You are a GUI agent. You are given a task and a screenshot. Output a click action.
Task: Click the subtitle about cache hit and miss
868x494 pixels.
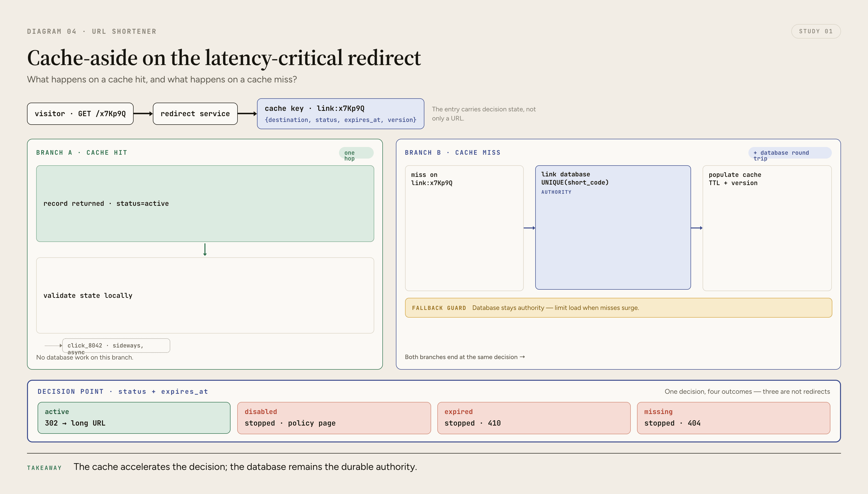(162, 79)
